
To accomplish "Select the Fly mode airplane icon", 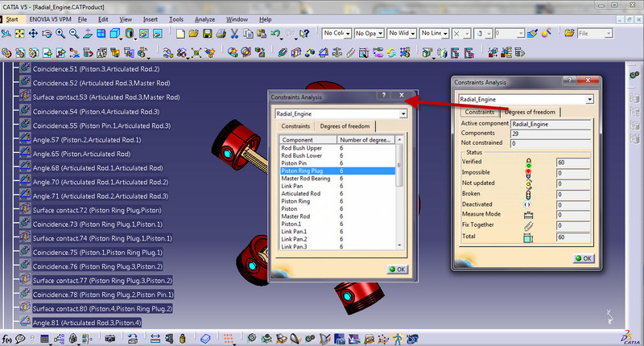I will [6, 34].
